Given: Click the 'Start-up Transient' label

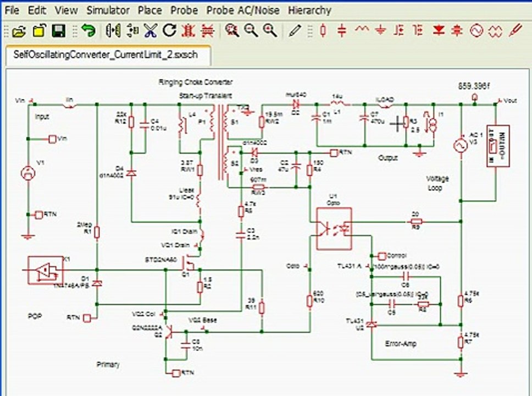Looking at the screenshot, I should click(x=205, y=96).
